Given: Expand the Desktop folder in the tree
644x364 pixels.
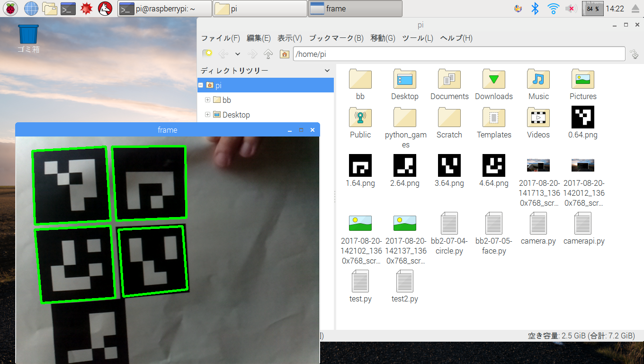Looking at the screenshot, I should 207,115.
